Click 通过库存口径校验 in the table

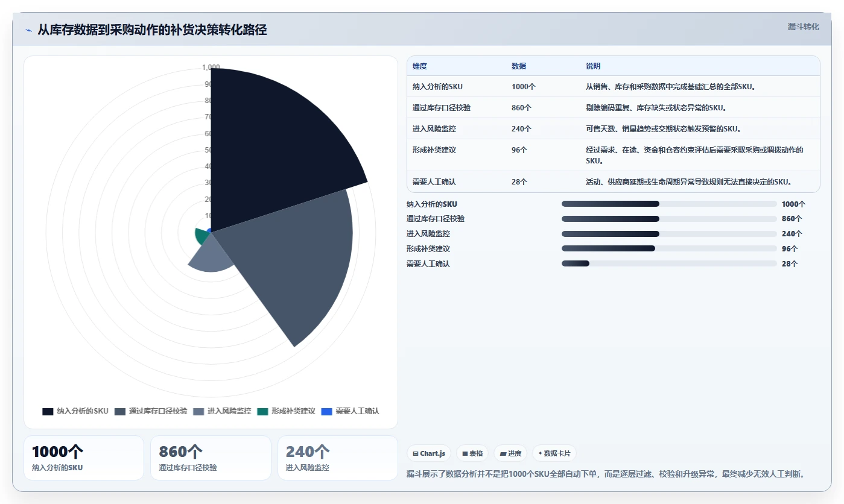click(x=442, y=108)
